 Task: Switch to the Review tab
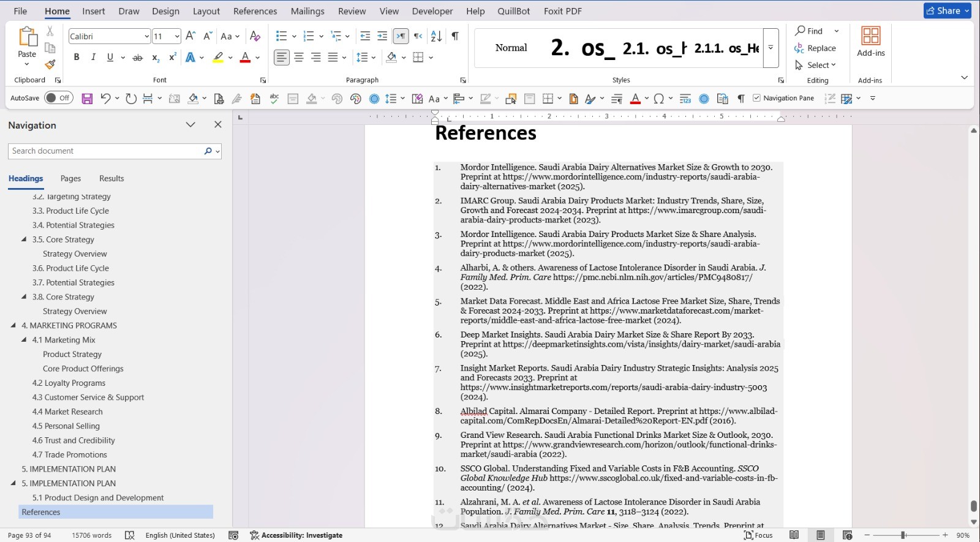[x=352, y=11]
